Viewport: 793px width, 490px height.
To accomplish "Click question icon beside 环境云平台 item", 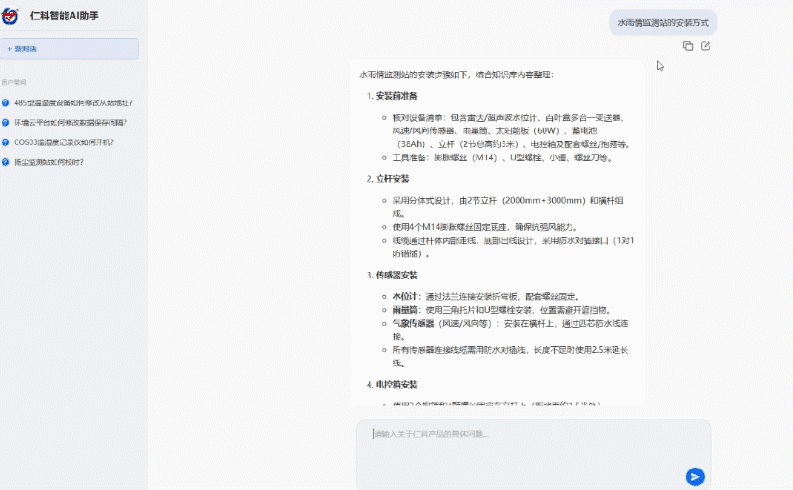I will 6,122.
